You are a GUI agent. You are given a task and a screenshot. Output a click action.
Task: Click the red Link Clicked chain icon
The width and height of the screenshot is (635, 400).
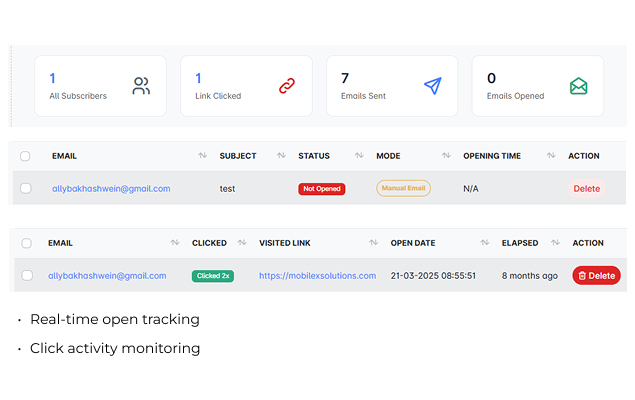pyautogui.click(x=287, y=86)
